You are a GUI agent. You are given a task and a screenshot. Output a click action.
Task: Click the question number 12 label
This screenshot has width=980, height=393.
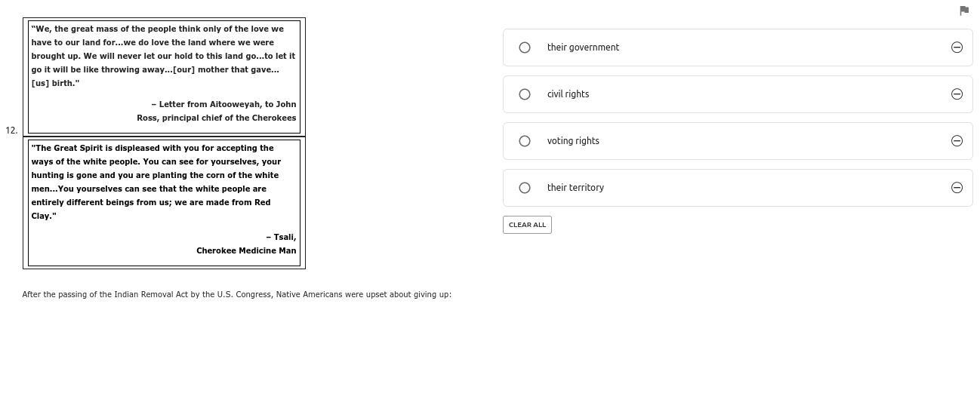(11, 130)
